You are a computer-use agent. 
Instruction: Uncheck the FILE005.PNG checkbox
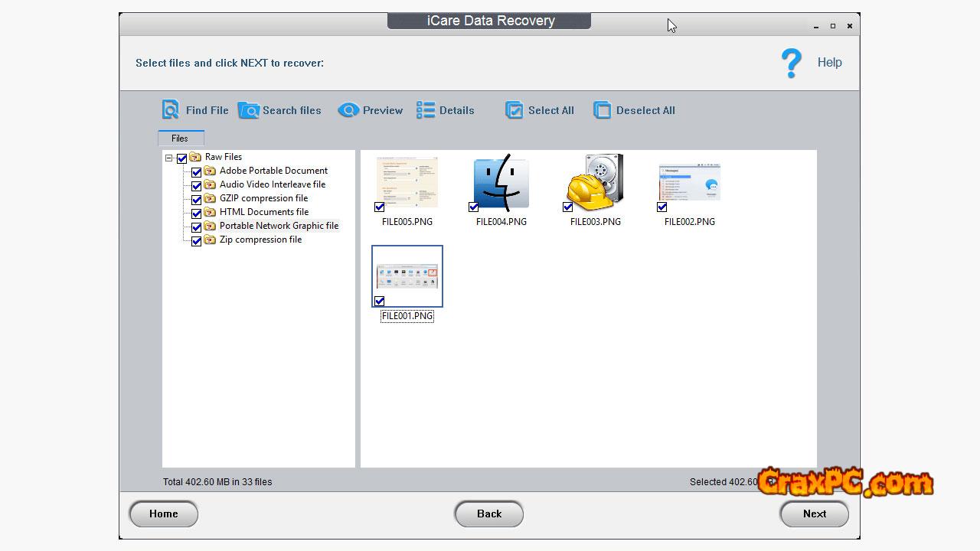pyautogui.click(x=380, y=207)
